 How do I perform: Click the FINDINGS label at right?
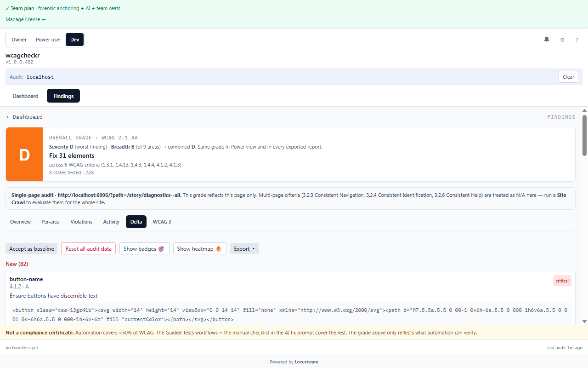tap(561, 117)
